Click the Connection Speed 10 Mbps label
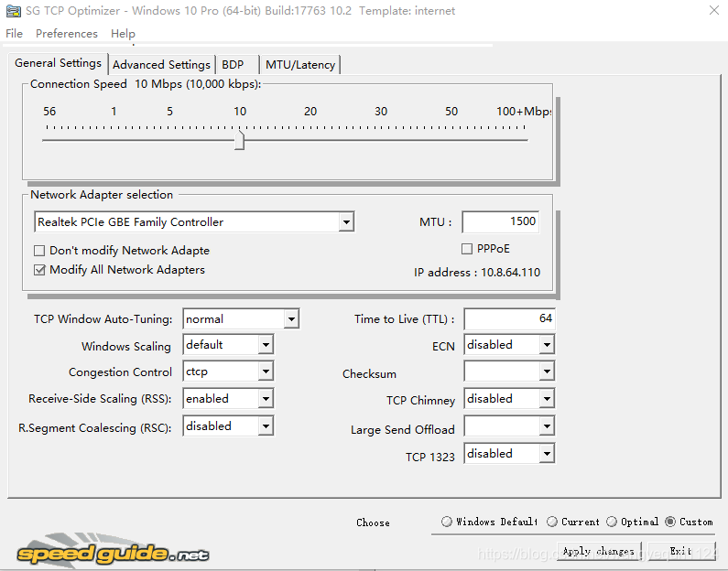This screenshot has height=571, width=728. [x=146, y=84]
